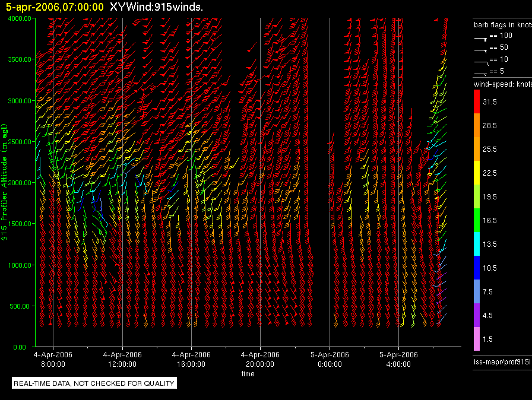Click the 4000.00 altitude axis label
532x400 pixels.
click(x=19, y=18)
